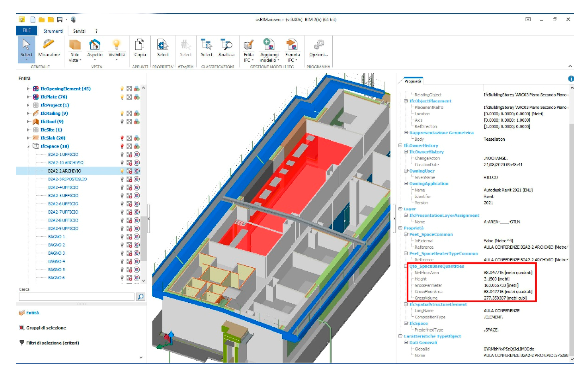588x373 pixels.
Task: Open the FILE menu
Action: [x=27, y=30]
